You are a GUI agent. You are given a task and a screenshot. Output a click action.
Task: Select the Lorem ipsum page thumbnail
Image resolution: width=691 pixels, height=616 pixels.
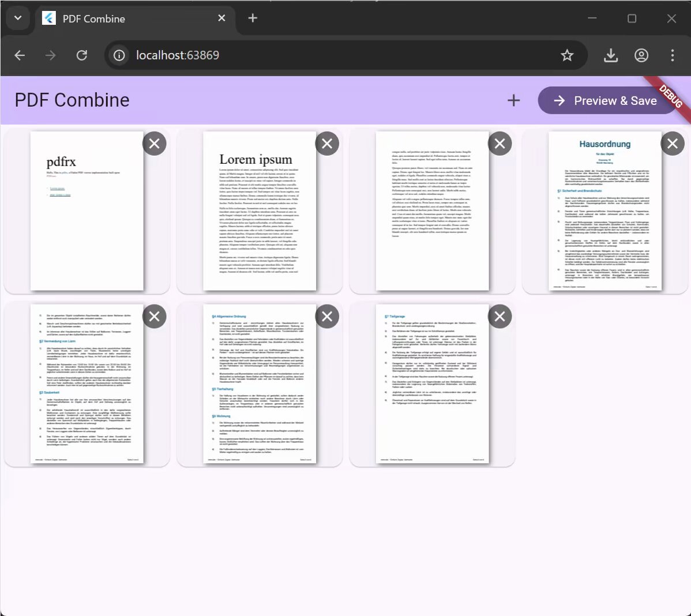pyautogui.click(x=260, y=211)
